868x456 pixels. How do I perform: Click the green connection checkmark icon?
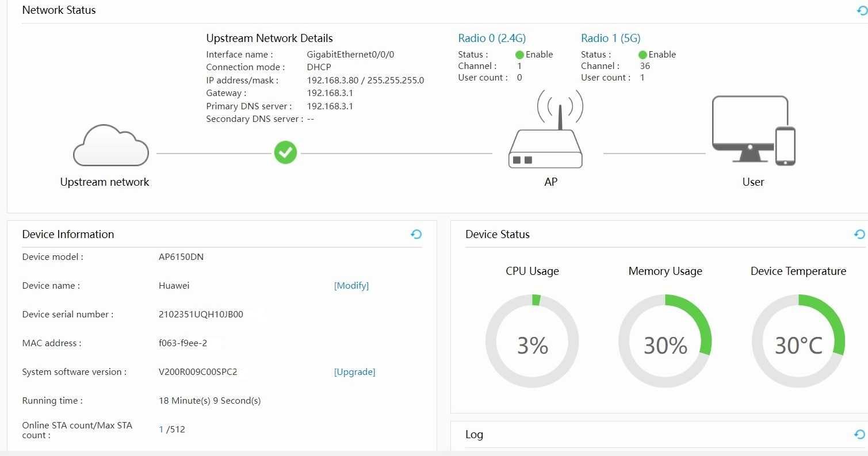(x=285, y=152)
